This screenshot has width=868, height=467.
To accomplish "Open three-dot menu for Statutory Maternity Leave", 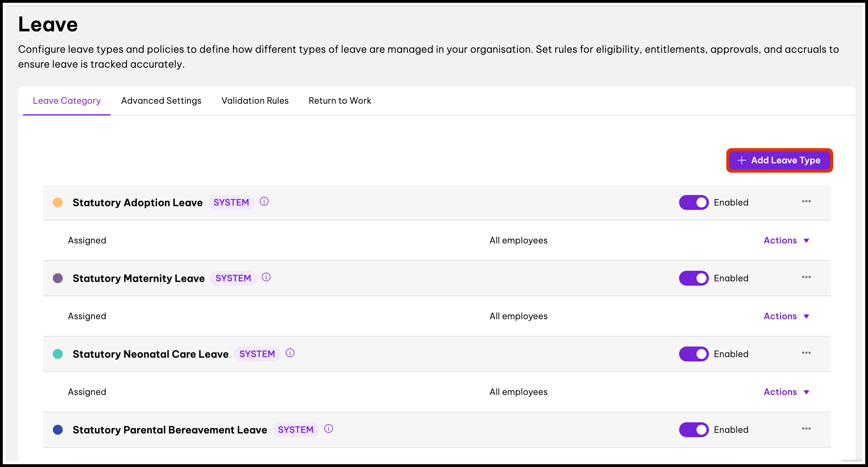I will (x=806, y=277).
